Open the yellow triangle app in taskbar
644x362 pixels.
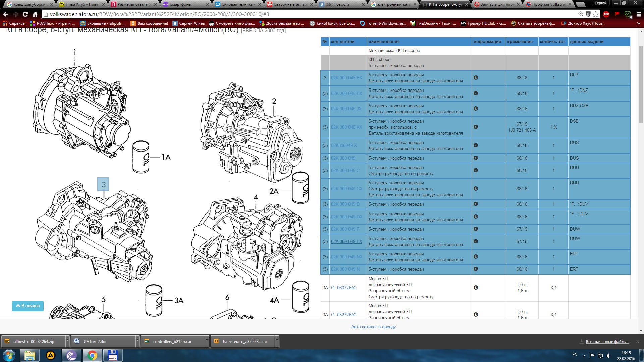click(51, 355)
